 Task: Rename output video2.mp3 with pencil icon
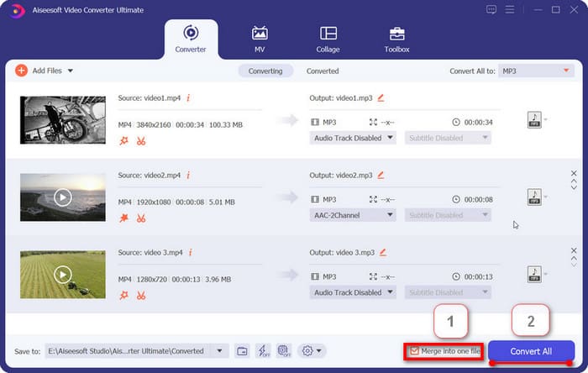click(x=381, y=175)
